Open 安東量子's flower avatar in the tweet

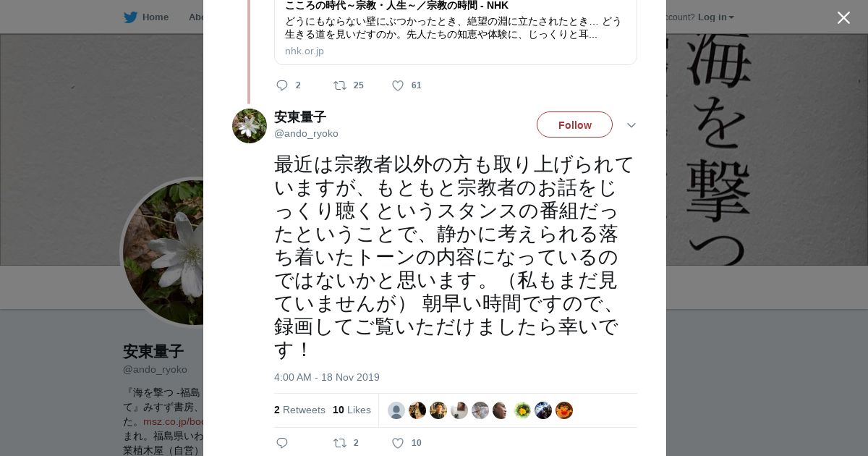tap(250, 126)
